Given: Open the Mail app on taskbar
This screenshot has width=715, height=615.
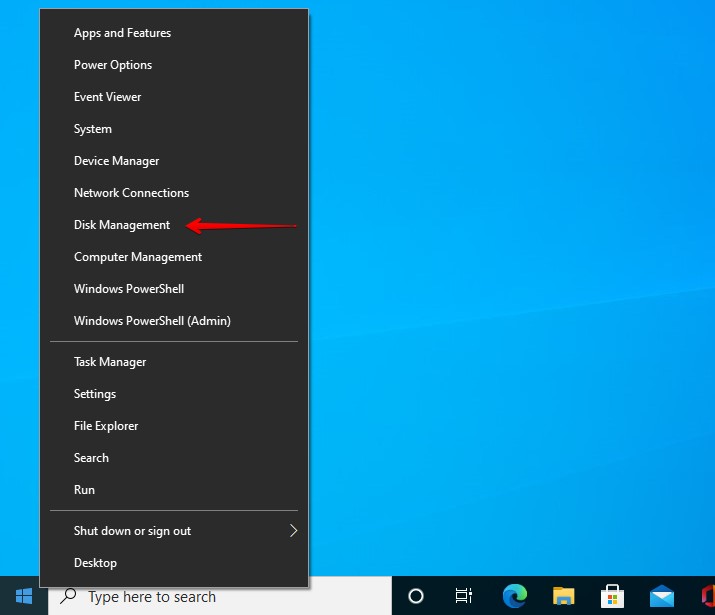Looking at the screenshot, I should 661,596.
